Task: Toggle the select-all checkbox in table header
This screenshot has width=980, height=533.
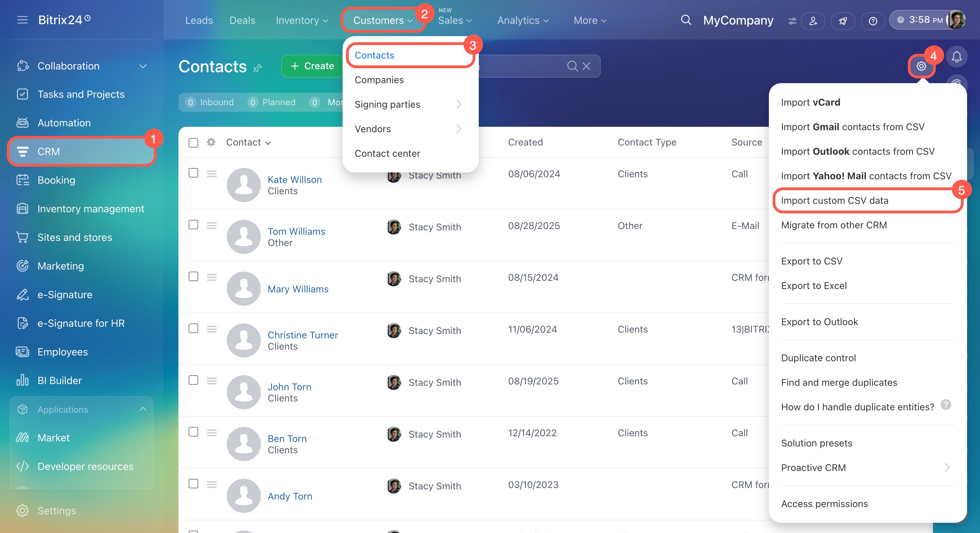Action: 193,142
